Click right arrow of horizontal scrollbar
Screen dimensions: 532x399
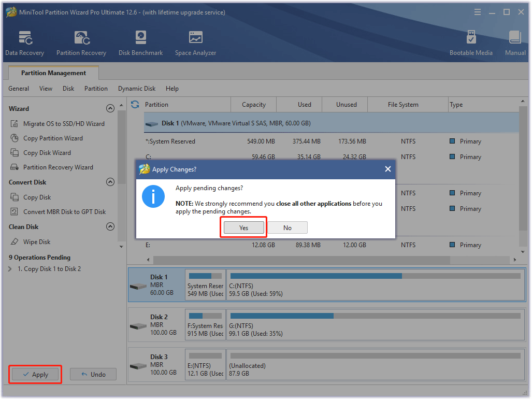pos(515,260)
